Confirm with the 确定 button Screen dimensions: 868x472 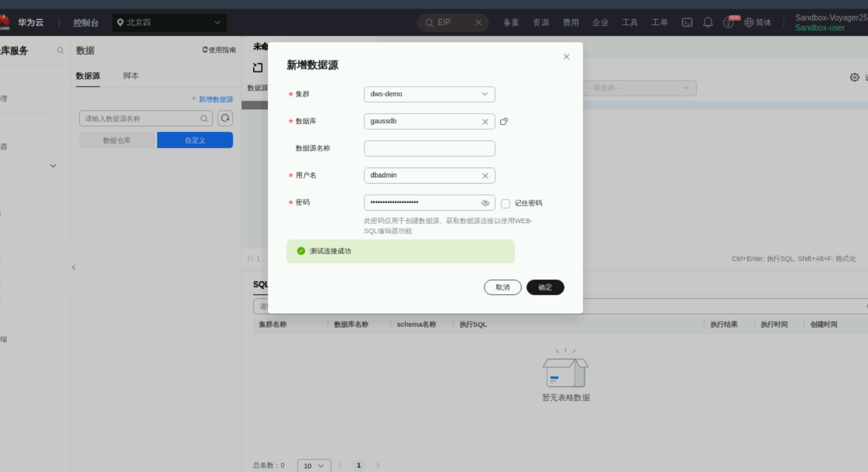[x=545, y=287]
